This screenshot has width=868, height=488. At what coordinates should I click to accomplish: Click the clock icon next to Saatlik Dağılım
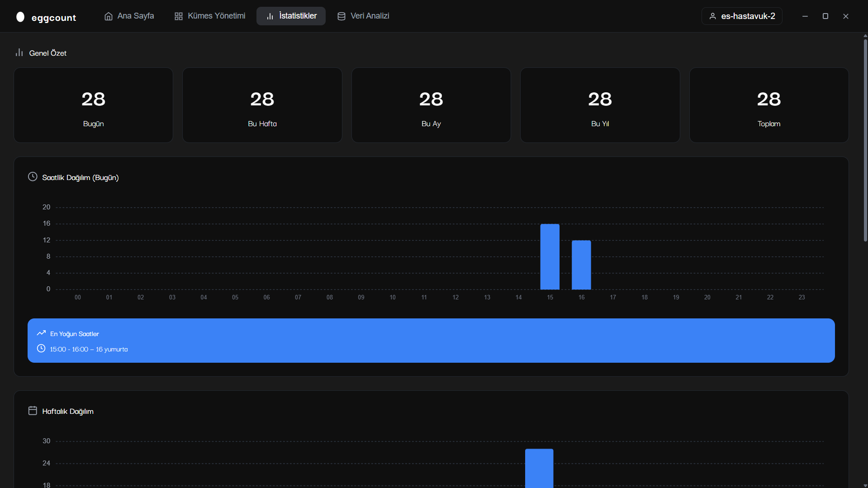33,177
